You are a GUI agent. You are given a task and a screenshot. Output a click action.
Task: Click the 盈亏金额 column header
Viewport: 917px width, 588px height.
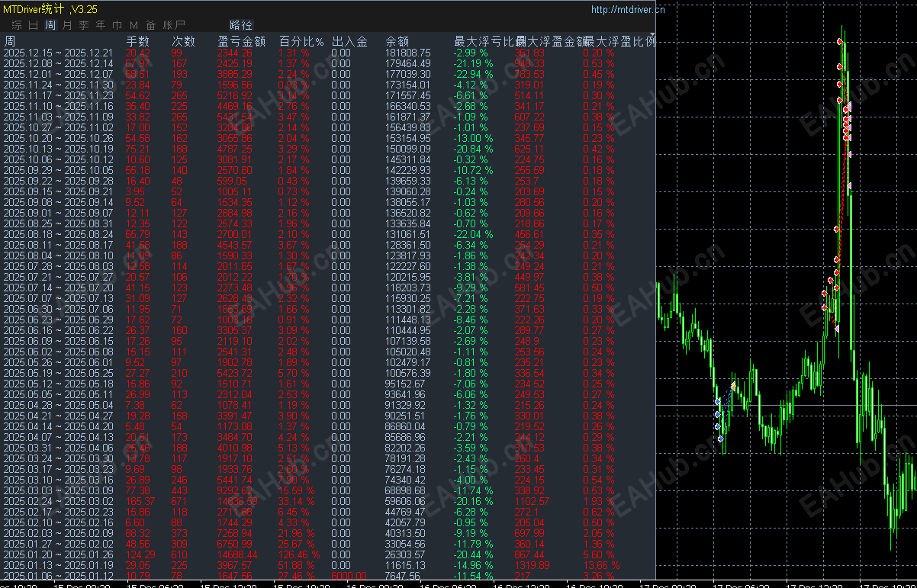pos(241,41)
